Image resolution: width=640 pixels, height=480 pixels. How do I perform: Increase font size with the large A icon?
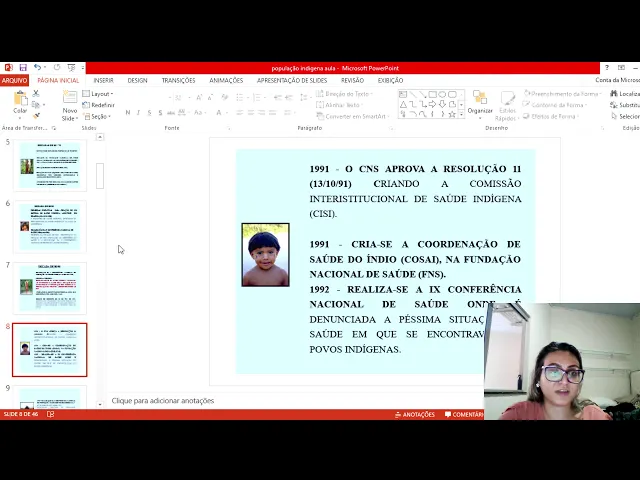coord(199,98)
